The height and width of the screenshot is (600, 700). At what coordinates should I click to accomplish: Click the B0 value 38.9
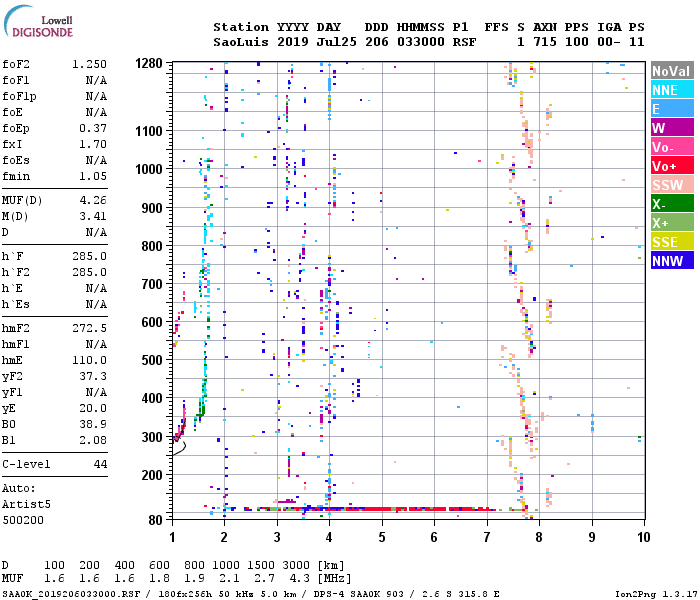click(93, 424)
